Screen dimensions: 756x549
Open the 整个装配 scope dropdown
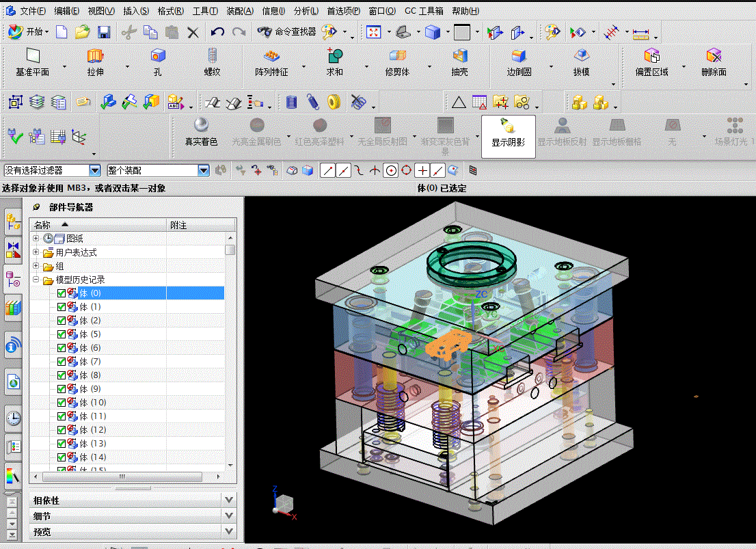[204, 170]
